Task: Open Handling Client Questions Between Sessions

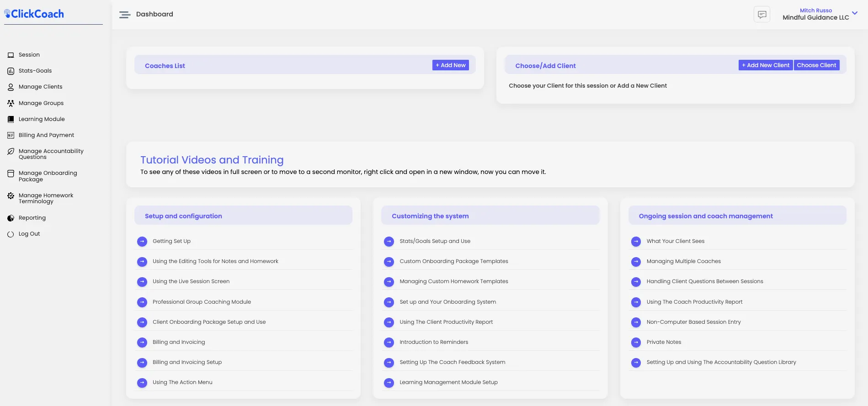Action: pyautogui.click(x=705, y=281)
